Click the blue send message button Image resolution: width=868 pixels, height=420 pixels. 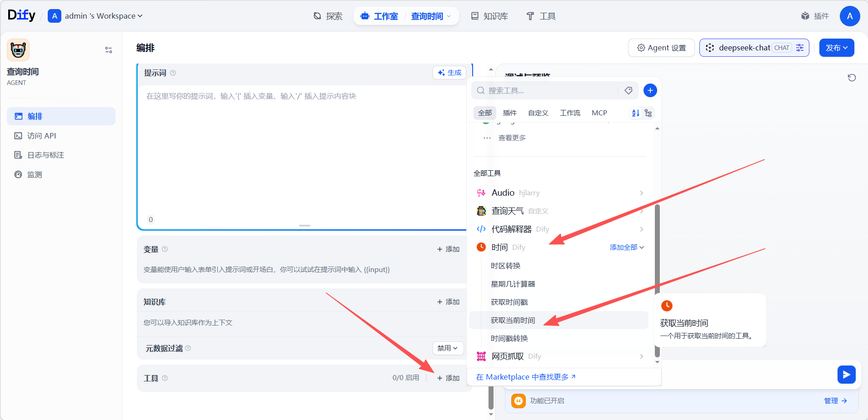(x=847, y=375)
